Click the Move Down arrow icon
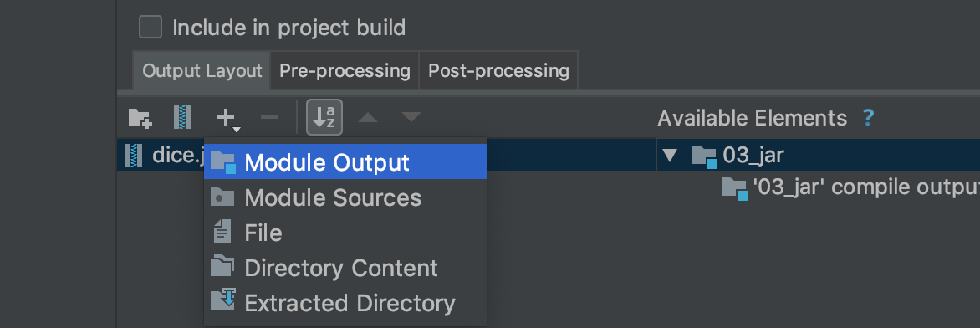 (x=411, y=117)
